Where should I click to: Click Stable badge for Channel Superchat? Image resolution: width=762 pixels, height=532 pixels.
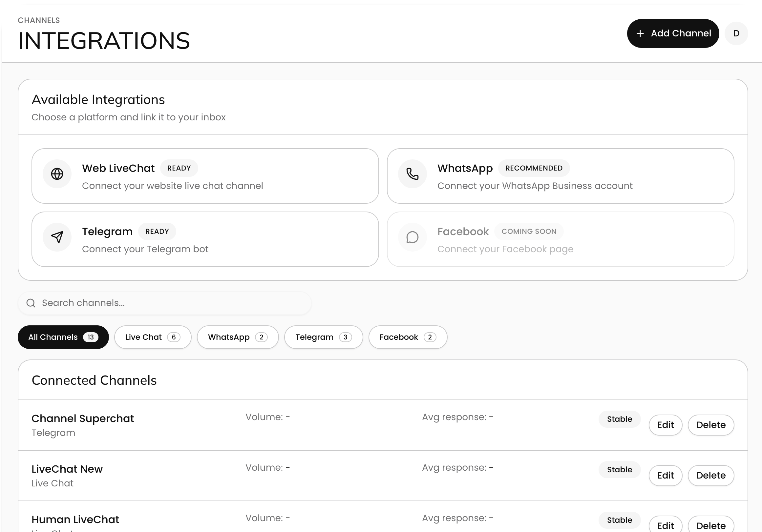click(619, 419)
